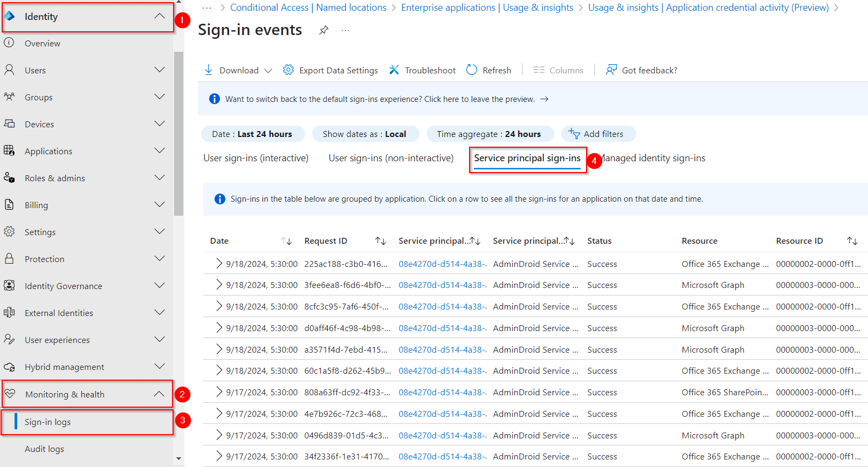Click request ID 34f2336f-1e31-4170 cell
The image size is (868, 467).
(x=346, y=456)
